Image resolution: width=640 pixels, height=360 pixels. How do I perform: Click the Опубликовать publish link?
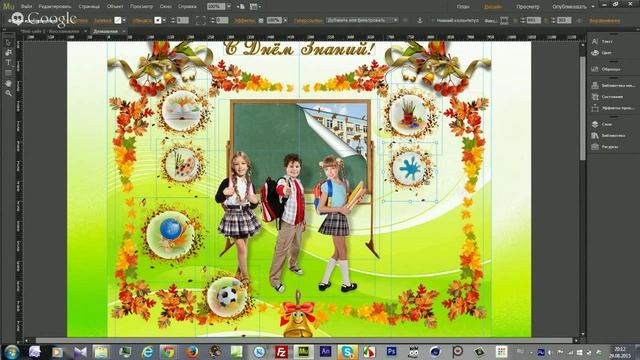point(569,7)
